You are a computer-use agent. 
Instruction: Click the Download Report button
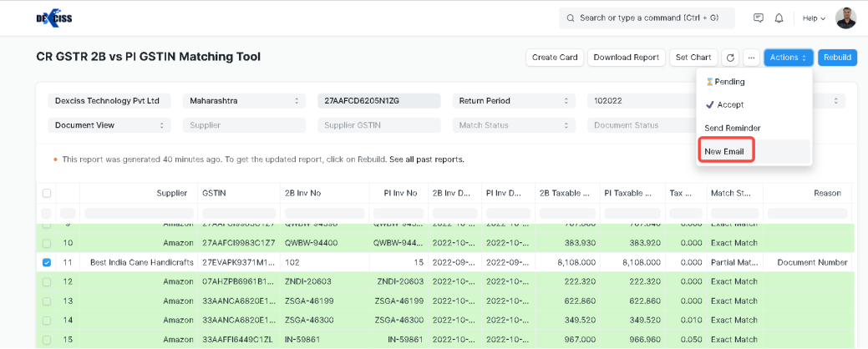tap(626, 58)
